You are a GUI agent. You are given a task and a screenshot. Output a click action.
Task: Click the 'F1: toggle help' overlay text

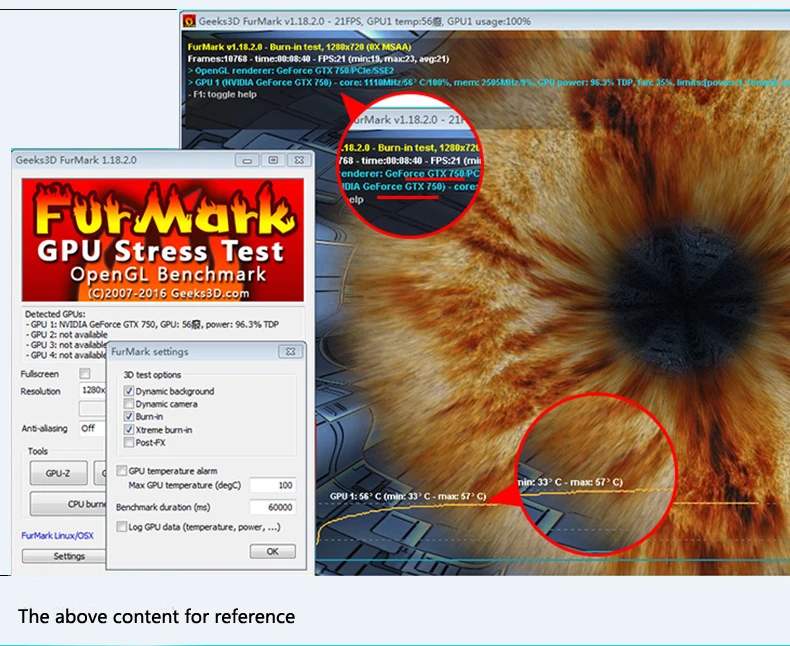[222, 94]
